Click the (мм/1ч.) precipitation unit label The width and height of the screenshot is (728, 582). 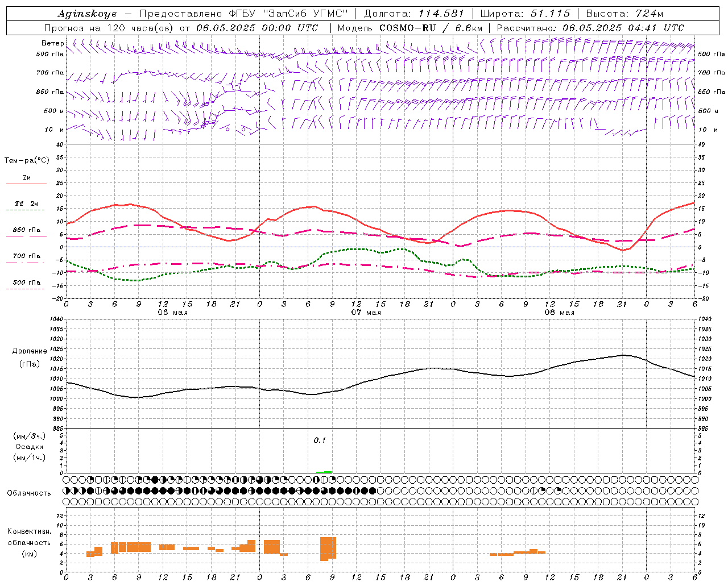(29, 458)
